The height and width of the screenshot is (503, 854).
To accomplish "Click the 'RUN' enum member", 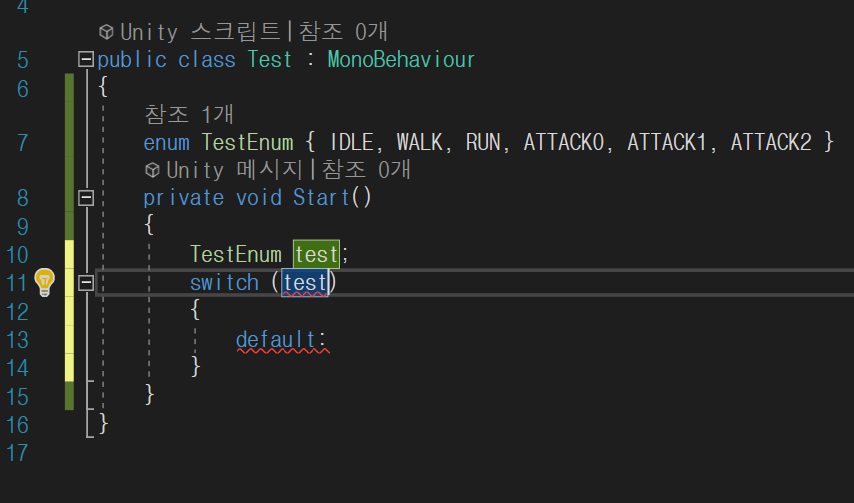I will (x=483, y=142).
